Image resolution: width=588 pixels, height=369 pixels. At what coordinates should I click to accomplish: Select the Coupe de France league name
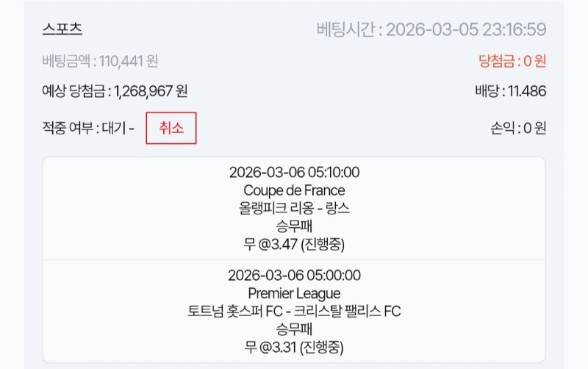[x=294, y=190]
